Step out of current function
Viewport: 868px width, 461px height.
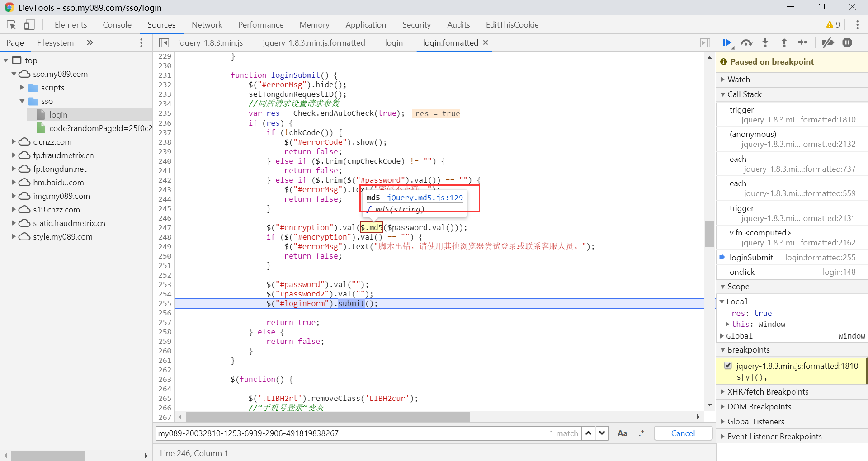coord(784,42)
